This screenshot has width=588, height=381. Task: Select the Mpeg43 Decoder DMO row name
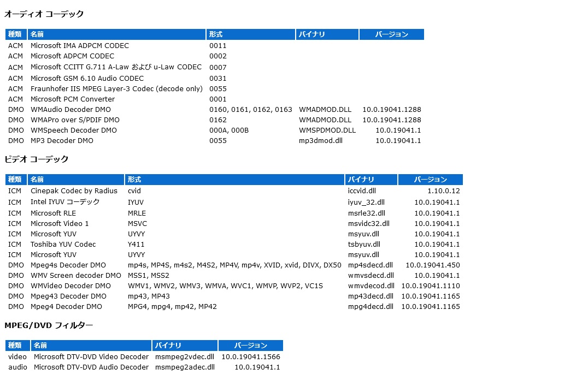(x=68, y=296)
